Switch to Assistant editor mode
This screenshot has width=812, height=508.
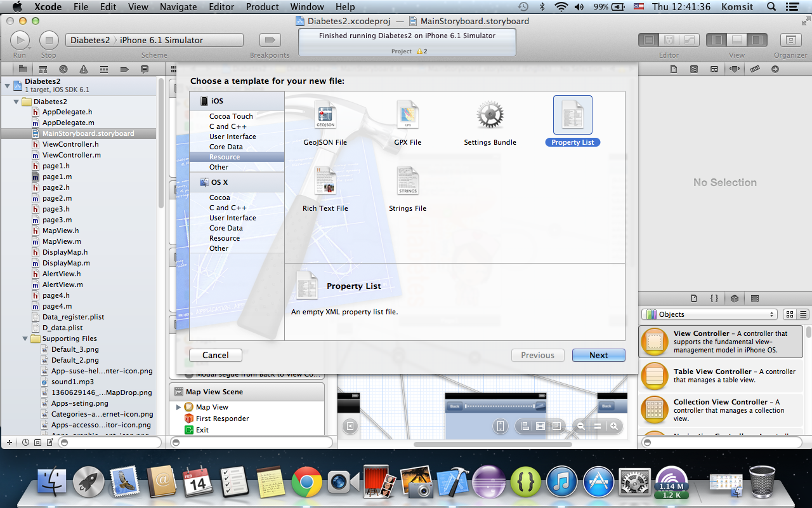click(669, 40)
